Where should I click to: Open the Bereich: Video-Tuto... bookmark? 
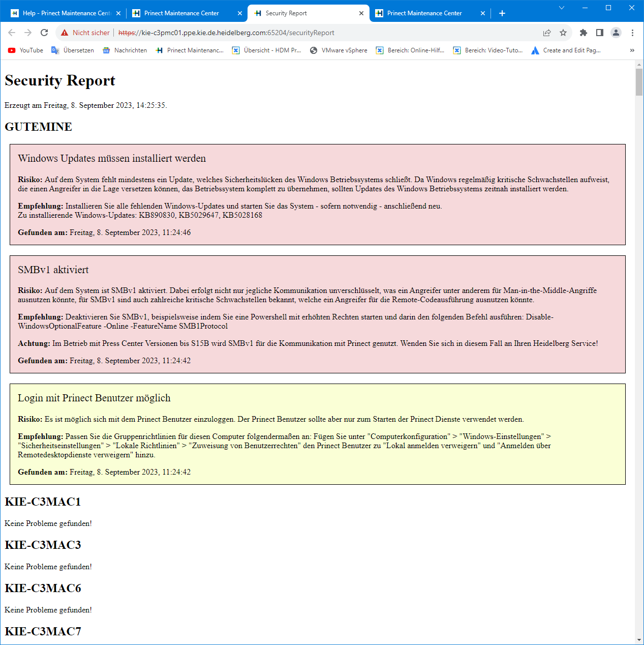point(487,50)
